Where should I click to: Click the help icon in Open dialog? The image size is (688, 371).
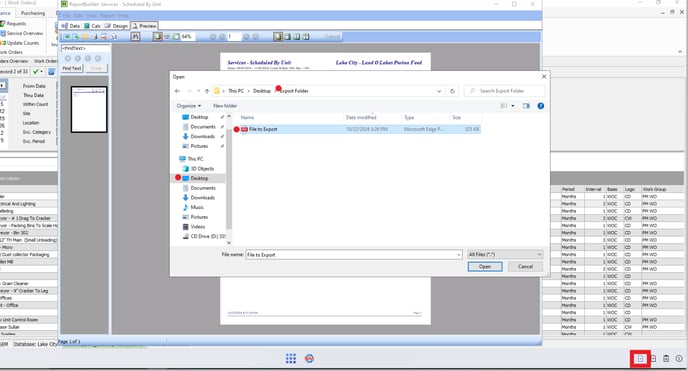pos(541,106)
